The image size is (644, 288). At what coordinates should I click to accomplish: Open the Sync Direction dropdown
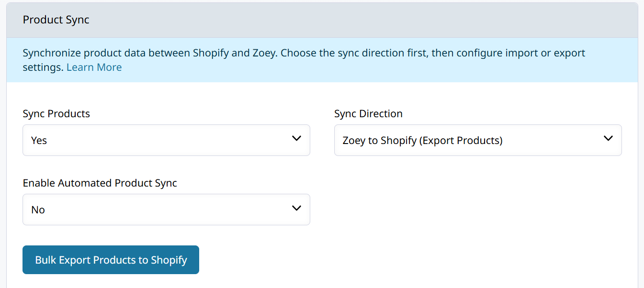click(x=478, y=140)
